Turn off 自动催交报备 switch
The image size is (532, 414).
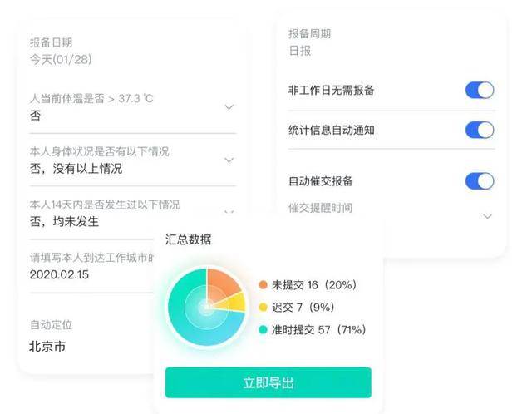pos(479,181)
